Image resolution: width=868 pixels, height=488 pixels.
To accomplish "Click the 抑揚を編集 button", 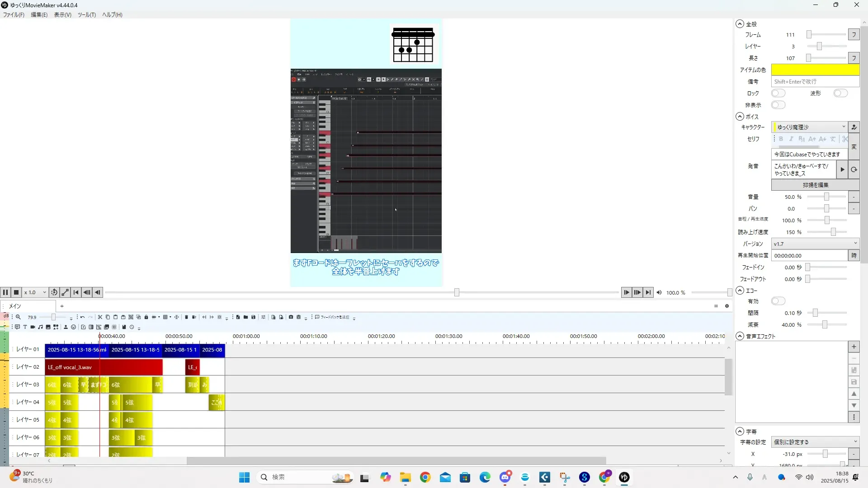I will [815, 185].
